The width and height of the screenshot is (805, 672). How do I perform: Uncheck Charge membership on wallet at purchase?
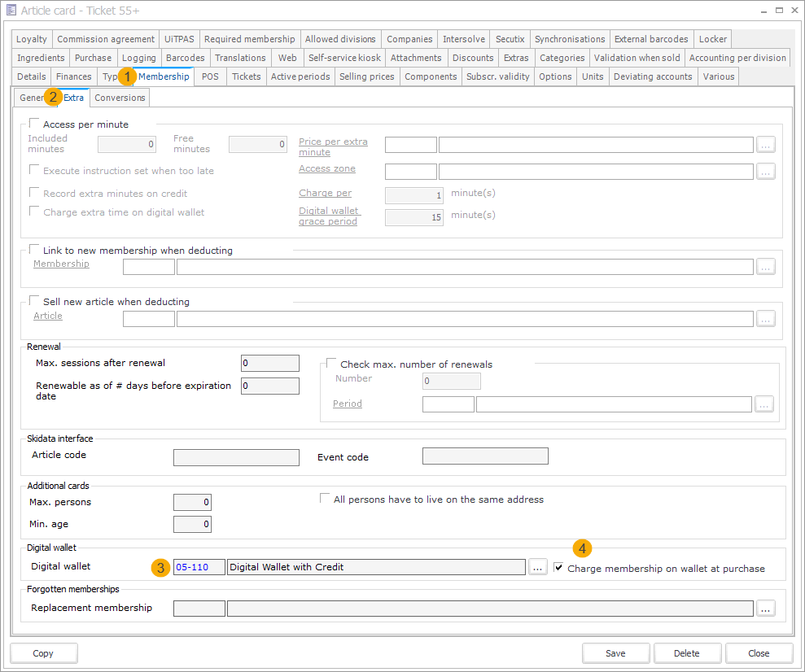point(558,568)
